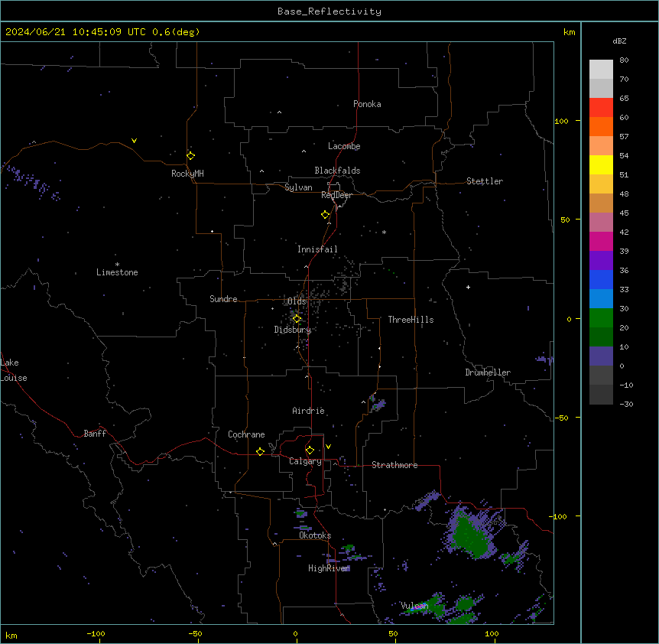Select the Strathmore label
Viewport: 659px width, 644px height.
click(x=394, y=465)
